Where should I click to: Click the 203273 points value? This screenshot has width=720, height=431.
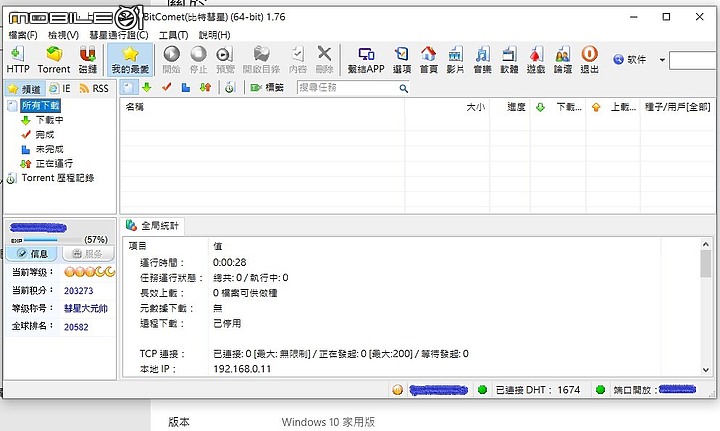[x=79, y=291]
